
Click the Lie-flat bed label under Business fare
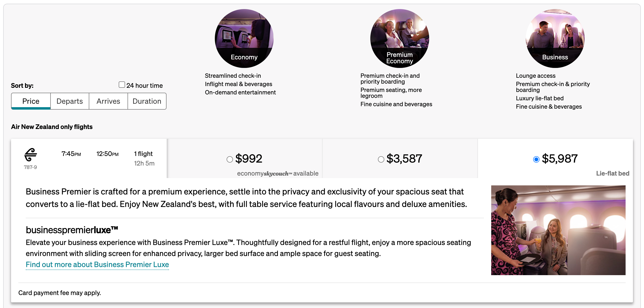click(613, 173)
